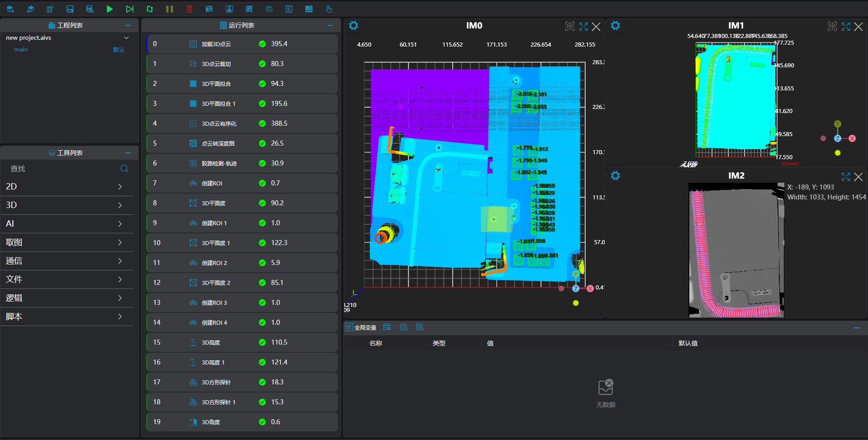This screenshot has height=440, width=868.
Task: Close the IM2 viewer panel
Action: 859,177
